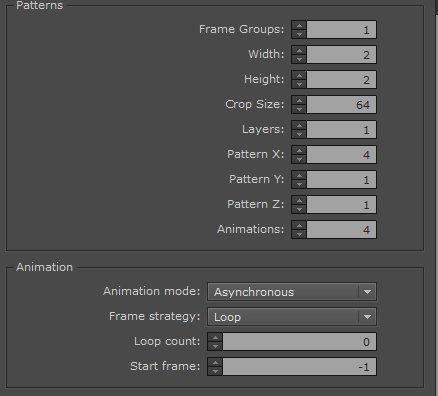Click the 'Pattern X:' label

256,154
